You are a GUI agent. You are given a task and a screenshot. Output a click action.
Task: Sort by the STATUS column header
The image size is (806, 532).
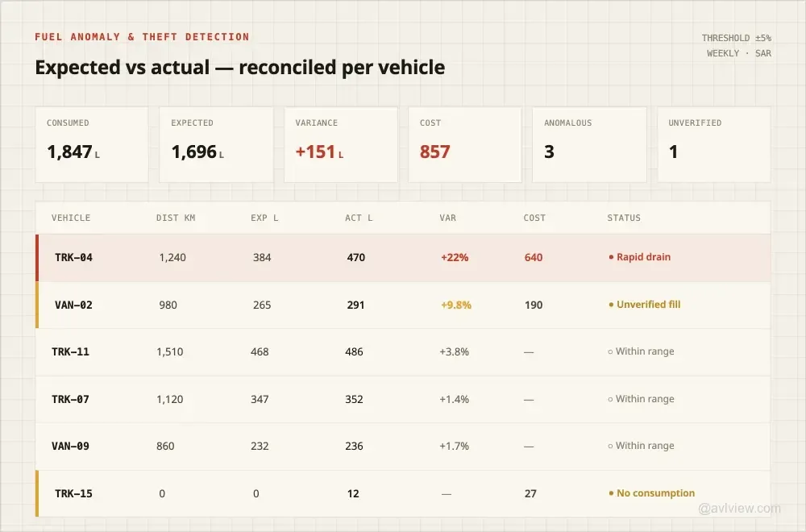tap(624, 218)
